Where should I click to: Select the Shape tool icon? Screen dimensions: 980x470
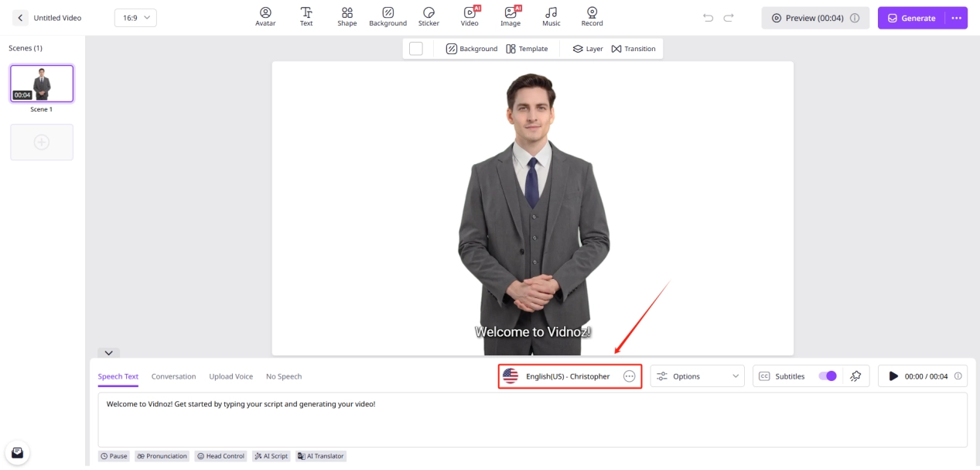coord(347,16)
